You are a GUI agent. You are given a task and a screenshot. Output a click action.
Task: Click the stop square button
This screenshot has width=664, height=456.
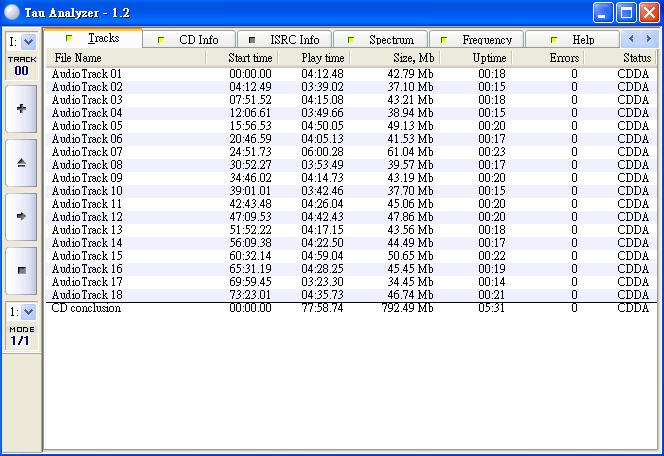pyautogui.click(x=21, y=270)
